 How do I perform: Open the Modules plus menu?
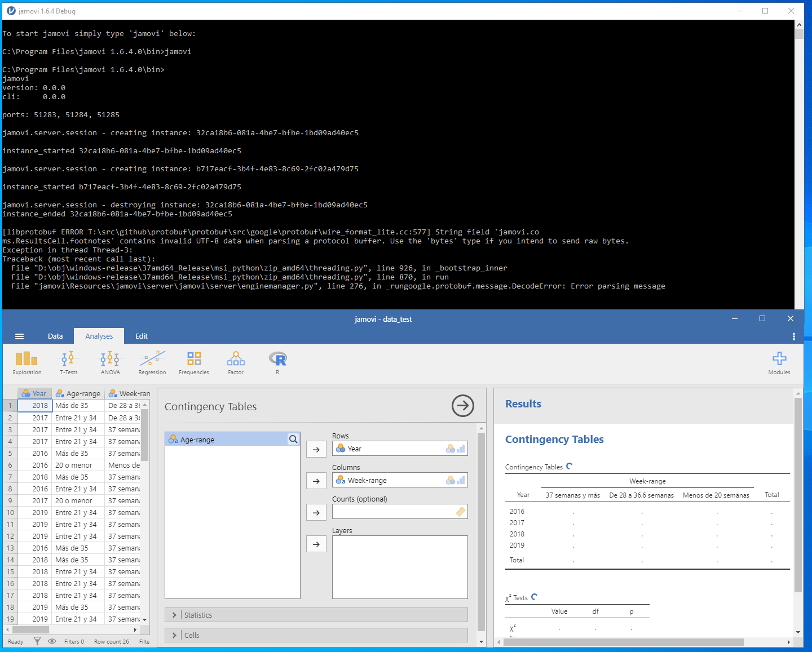point(779,362)
